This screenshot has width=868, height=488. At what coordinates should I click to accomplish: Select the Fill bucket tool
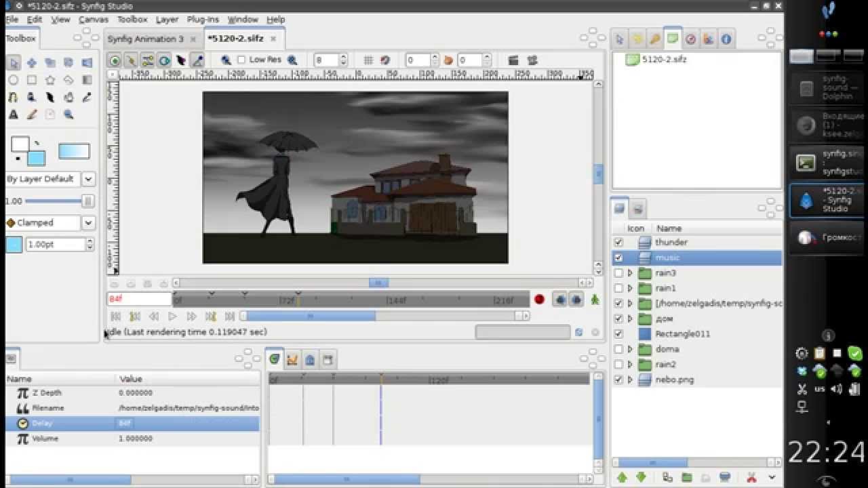tap(68, 97)
